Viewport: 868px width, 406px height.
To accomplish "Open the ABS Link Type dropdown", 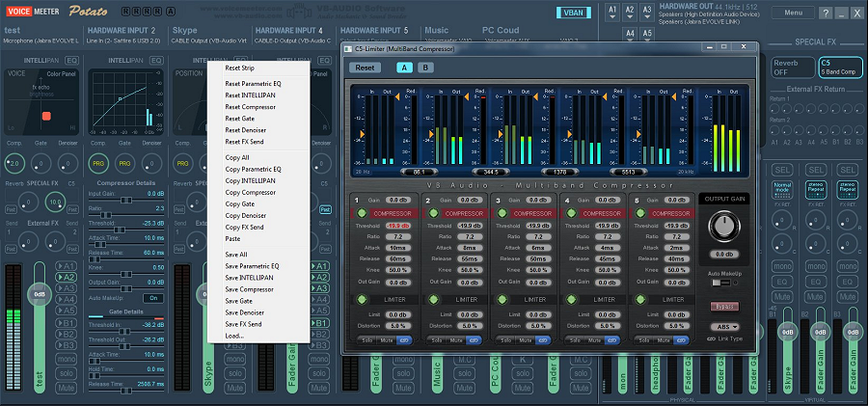I will coord(724,327).
